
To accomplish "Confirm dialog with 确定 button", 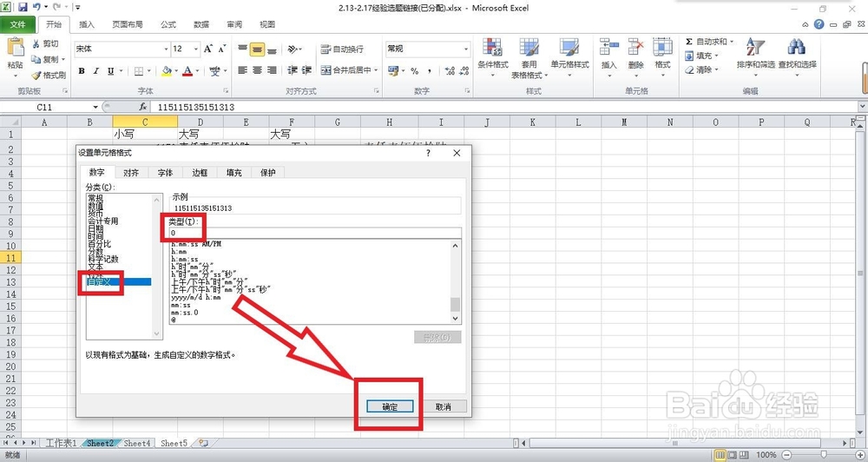I will [x=390, y=406].
